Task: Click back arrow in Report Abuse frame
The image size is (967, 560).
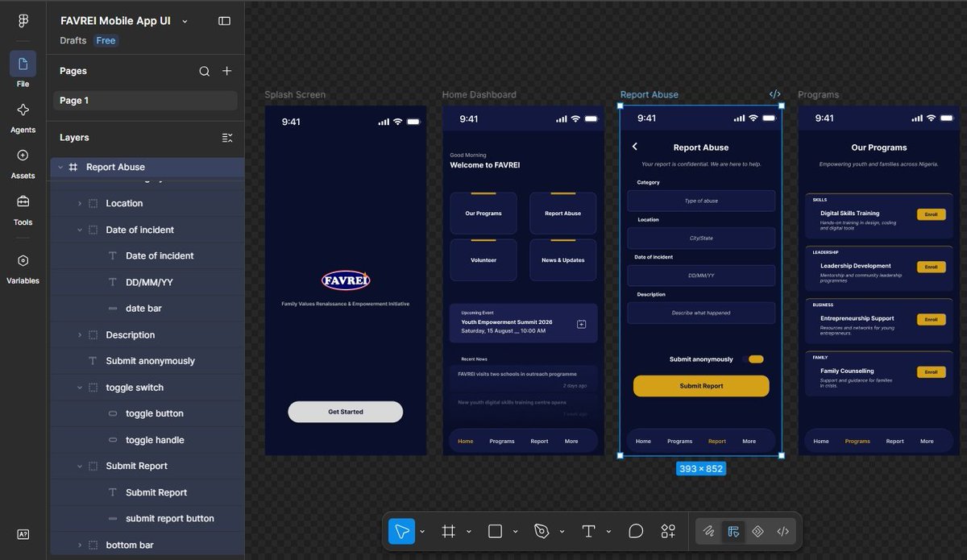Action: tap(635, 147)
